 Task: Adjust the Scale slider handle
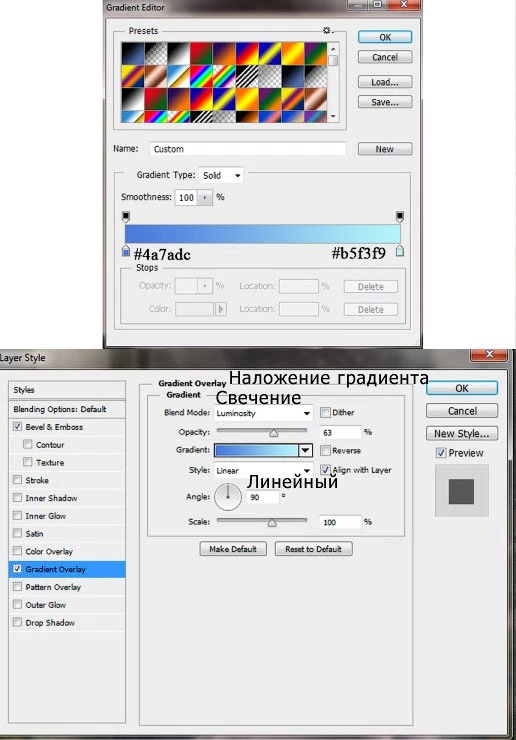tap(272, 522)
